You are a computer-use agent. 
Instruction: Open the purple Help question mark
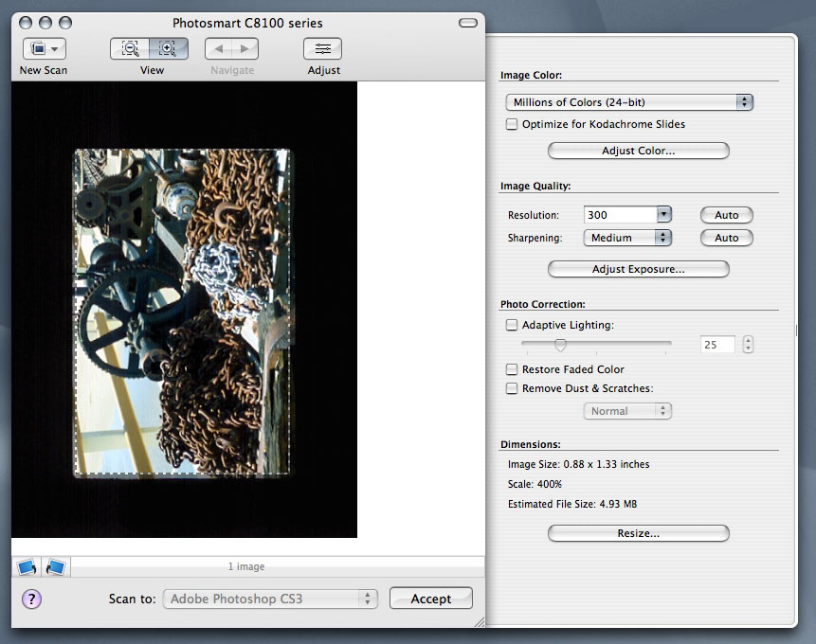31,599
